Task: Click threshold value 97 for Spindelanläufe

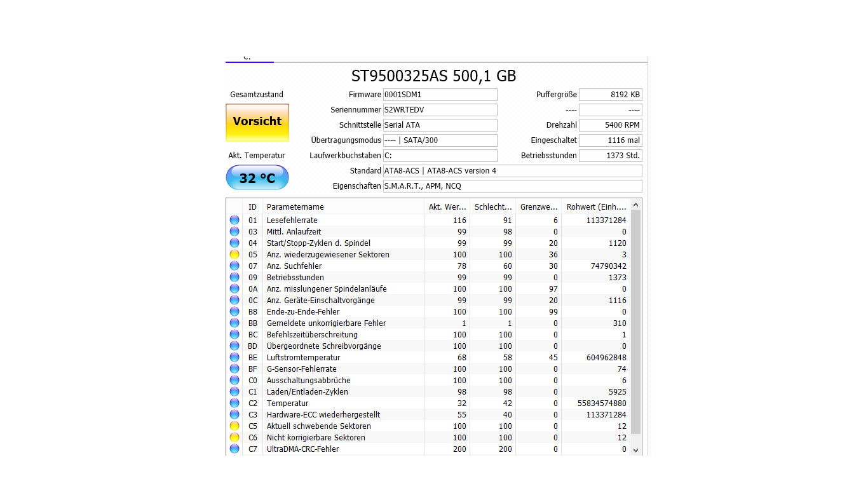Action: point(553,289)
